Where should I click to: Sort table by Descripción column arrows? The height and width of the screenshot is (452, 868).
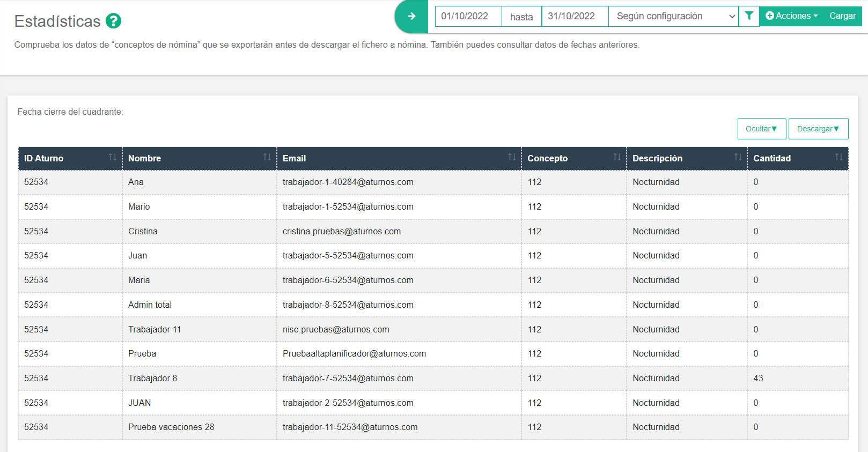coord(738,157)
